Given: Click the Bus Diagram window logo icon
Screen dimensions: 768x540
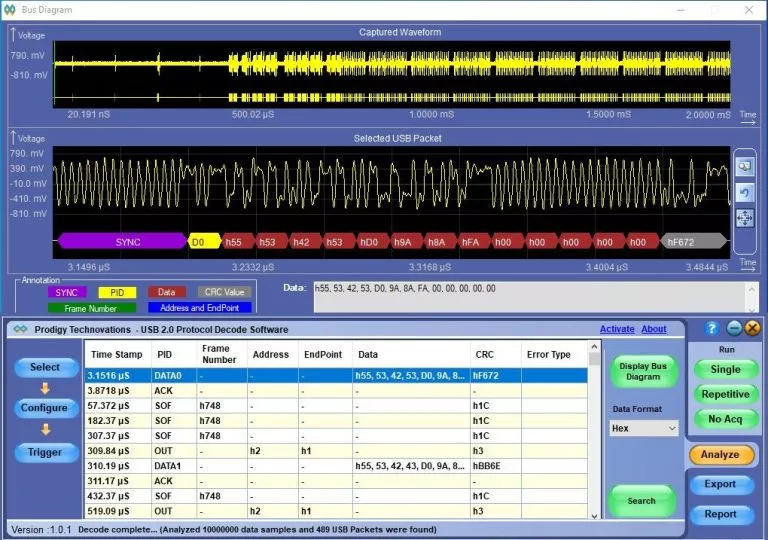Looking at the screenshot, I should 10,9.
